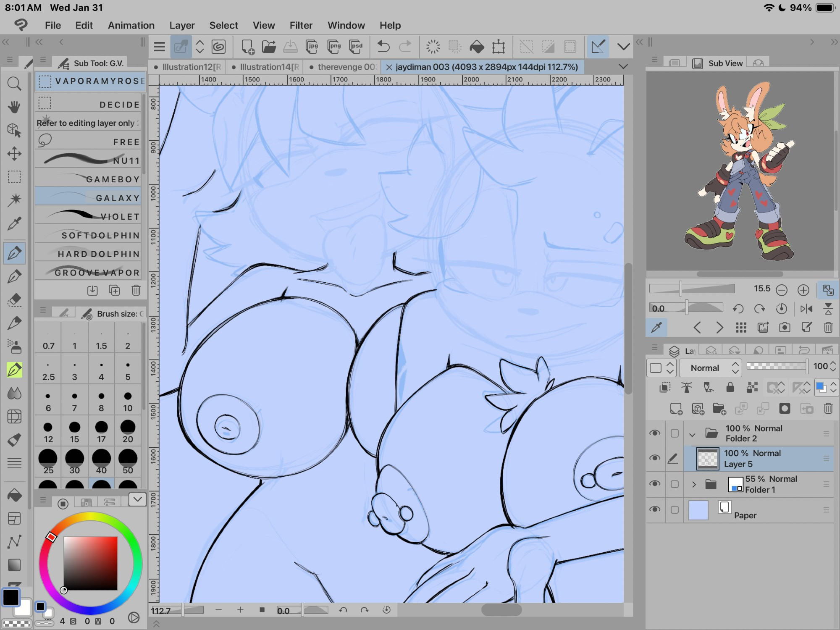The width and height of the screenshot is (840, 630).
Task: Select the Magnifier zoom tool
Action: click(14, 84)
